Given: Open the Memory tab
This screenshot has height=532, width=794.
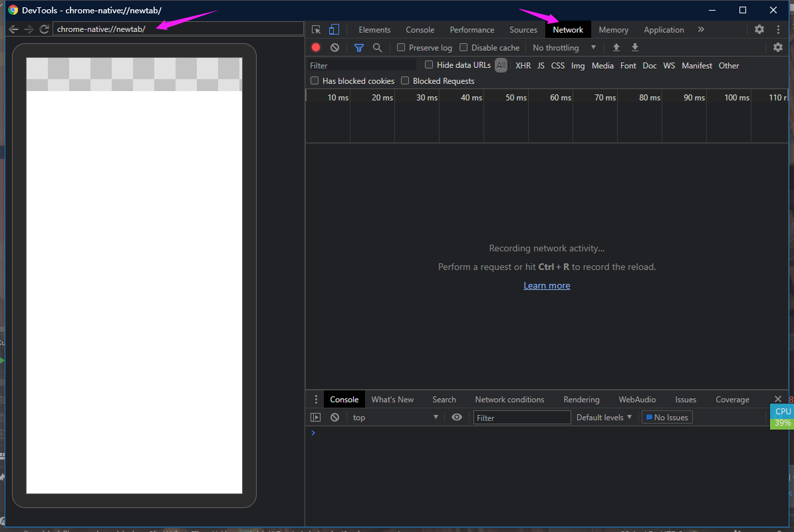Looking at the screenshot, I should pos(614,30).
